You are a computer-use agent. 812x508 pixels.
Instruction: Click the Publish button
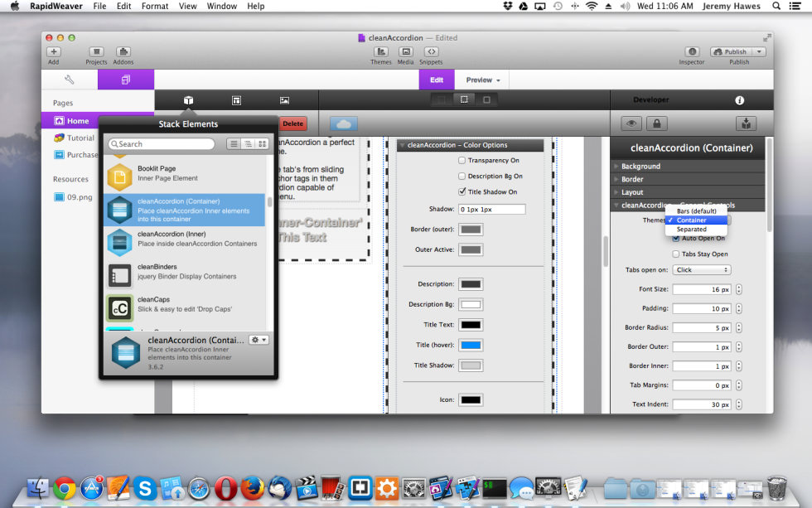click(x=731, y=51)
